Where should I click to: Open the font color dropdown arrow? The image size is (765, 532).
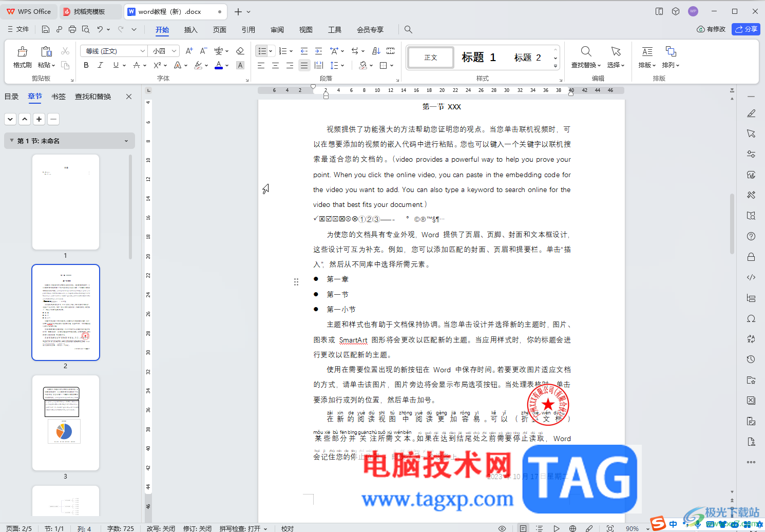tap(227, 65)
